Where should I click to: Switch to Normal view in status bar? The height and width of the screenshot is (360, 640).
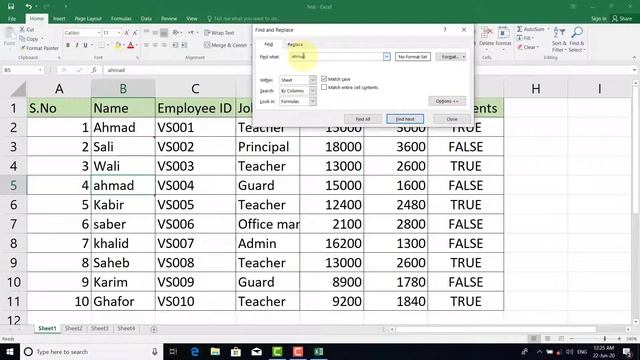(x=533, y=338)
